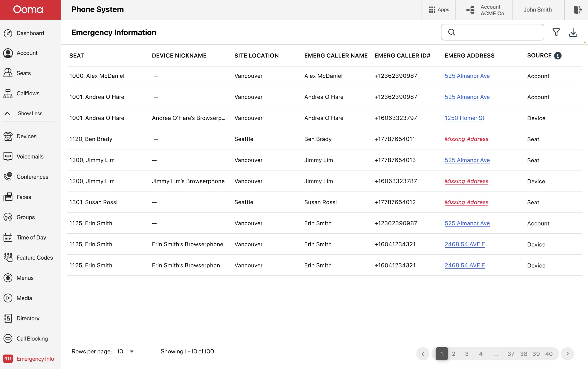Click the download export icon

pos(573,32)
